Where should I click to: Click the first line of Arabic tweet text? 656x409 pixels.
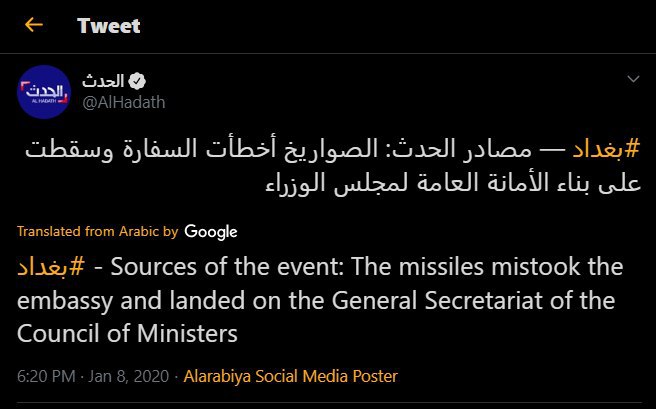(333, 149)
